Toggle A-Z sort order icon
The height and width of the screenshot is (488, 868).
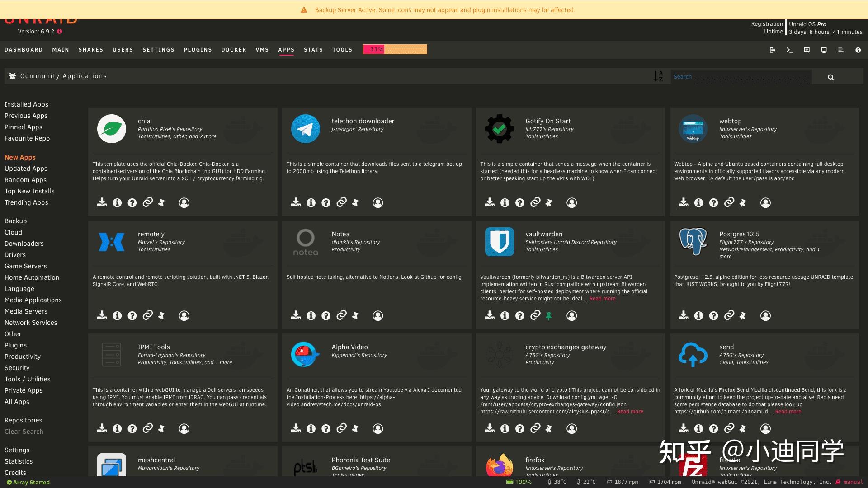(x=658, y=76)
